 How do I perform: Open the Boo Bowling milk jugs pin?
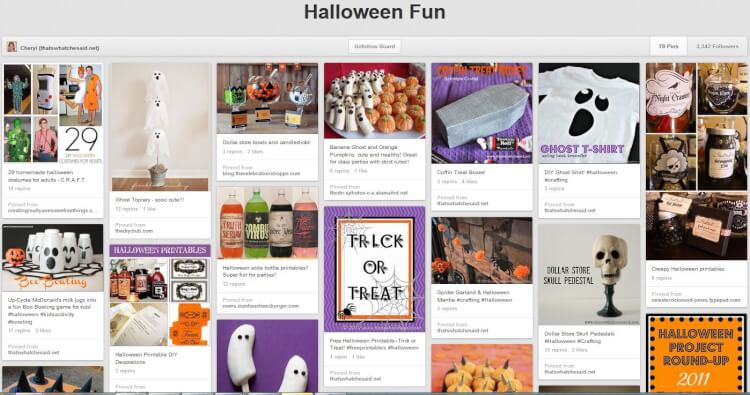click(53, 258)
